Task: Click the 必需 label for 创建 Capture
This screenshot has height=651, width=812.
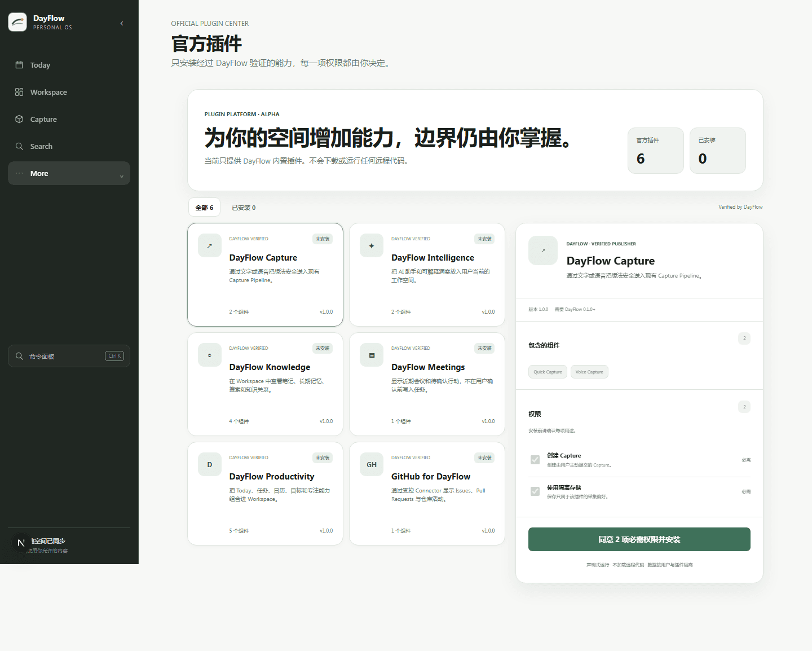Action: (x=746, y=460)
